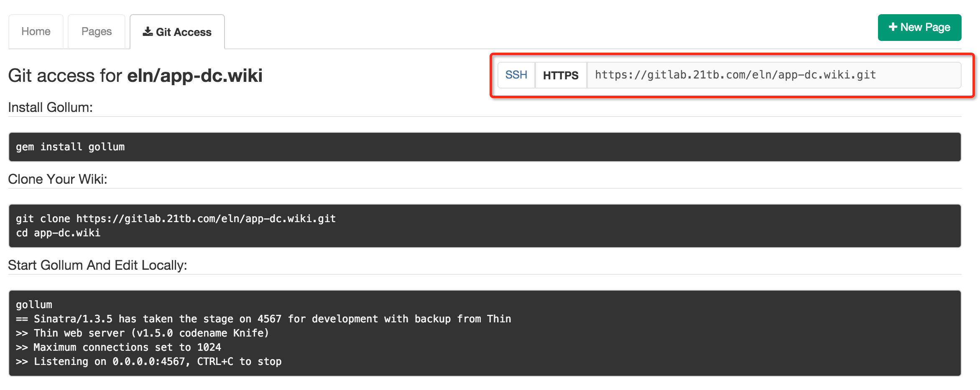
Task: Switch to the Pages tab
Action: (97, 32)
